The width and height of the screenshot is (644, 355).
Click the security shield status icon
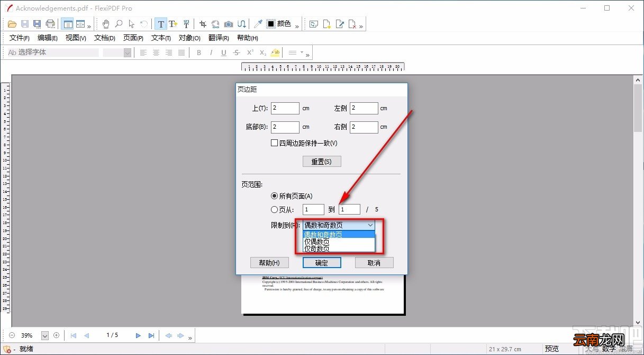tap(7, 349)
